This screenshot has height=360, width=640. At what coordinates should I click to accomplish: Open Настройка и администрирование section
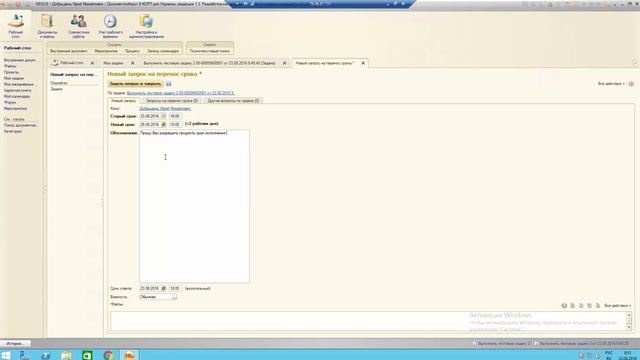[x=146, y=26]
